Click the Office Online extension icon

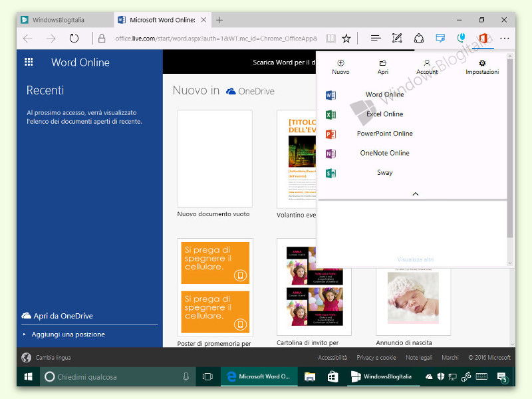pos(483,38)
